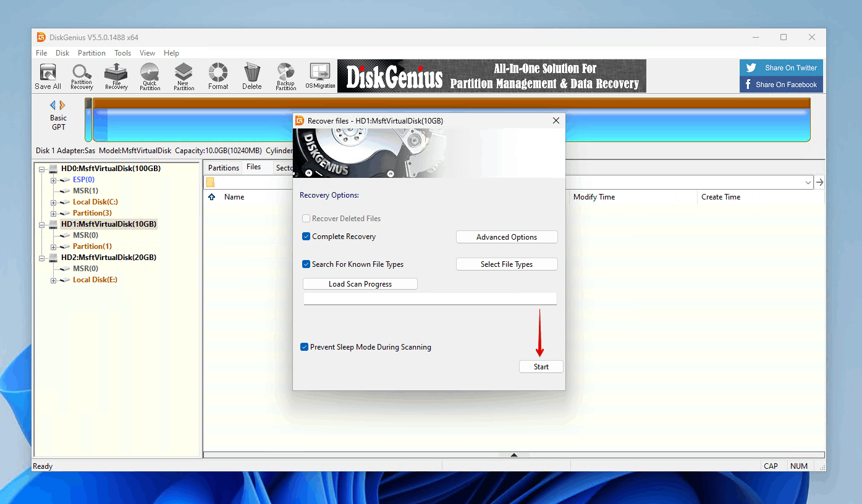This screenshot has height=504, width=862.
Task: Click the HD2 disk drive icon
Action: click(x=53, y=258)
